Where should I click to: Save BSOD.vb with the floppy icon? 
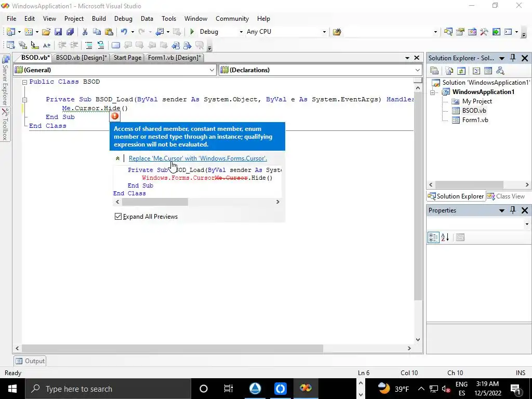pos(58,32)
